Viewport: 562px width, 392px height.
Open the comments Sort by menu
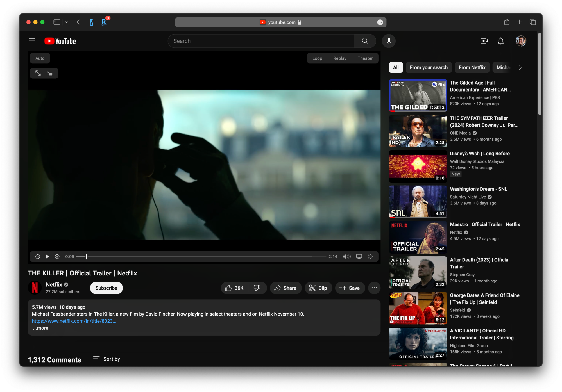106,359
